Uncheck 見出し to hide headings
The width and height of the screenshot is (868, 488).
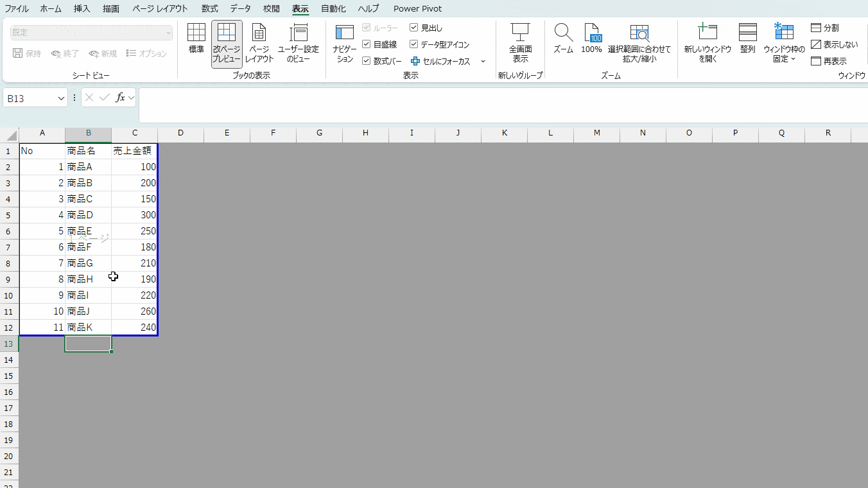[x=414, y=27]
